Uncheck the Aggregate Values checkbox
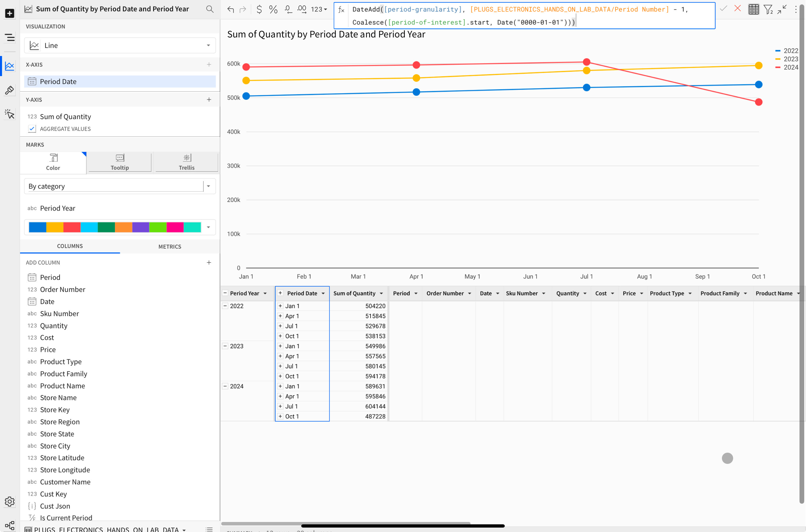 (x=32, y=129)
